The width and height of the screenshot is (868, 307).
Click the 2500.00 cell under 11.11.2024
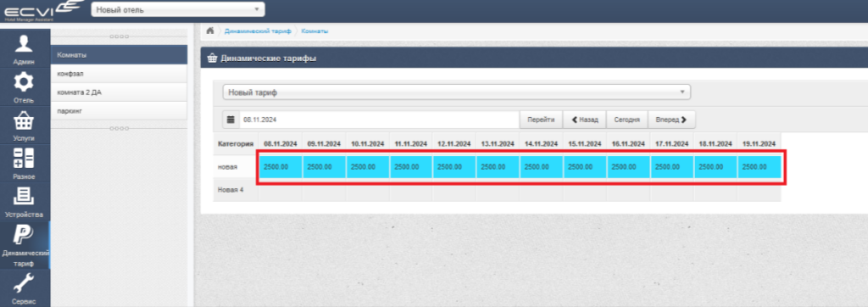click(411, 167)
